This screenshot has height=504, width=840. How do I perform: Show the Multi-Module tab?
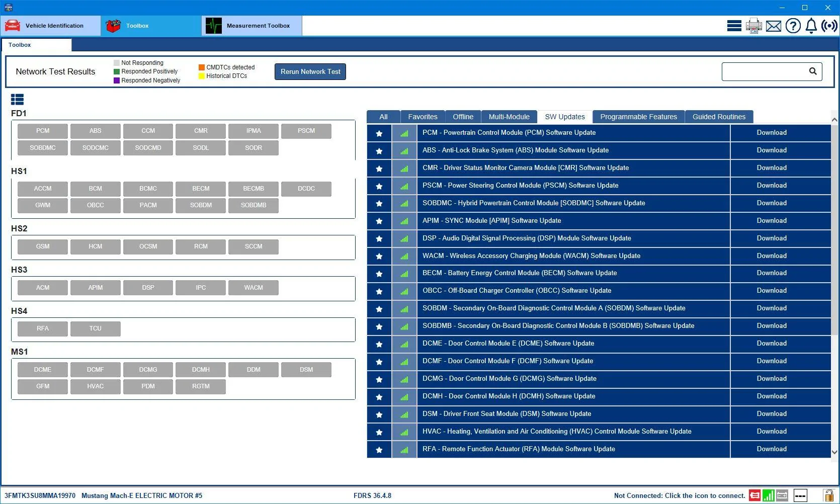[509, 117]
